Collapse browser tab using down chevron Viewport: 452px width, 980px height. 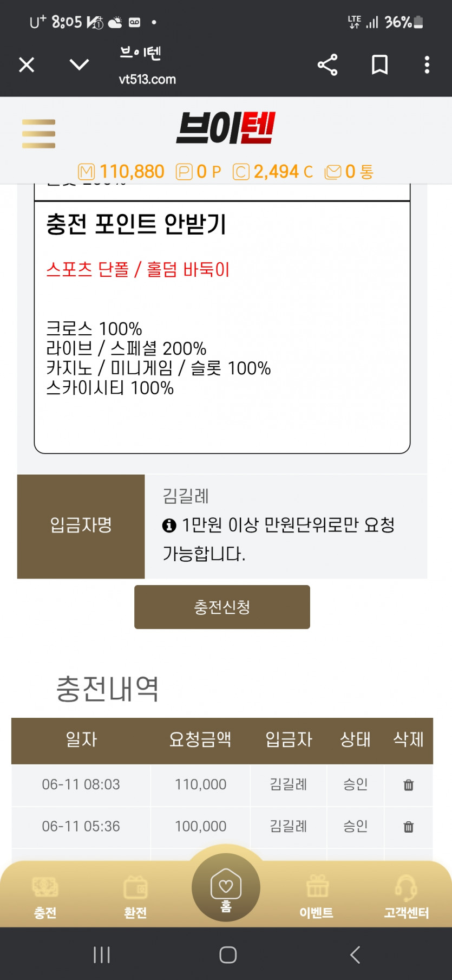point(80,65)
